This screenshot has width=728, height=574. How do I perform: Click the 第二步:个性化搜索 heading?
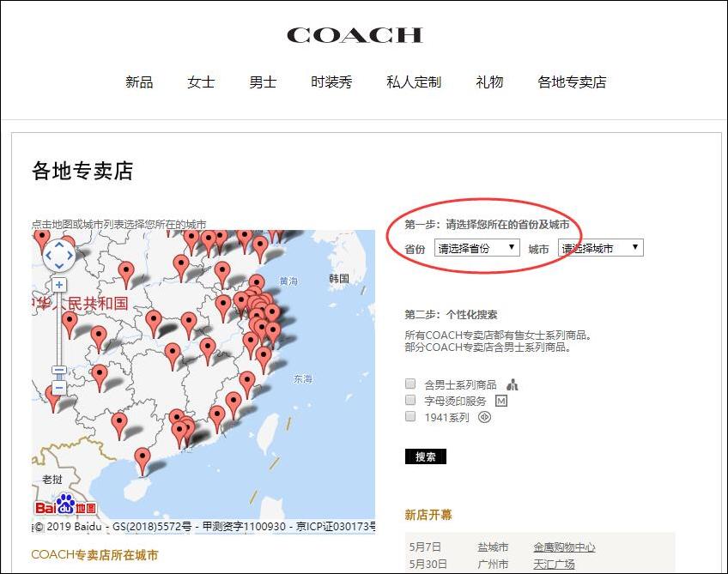click(451, 315)
